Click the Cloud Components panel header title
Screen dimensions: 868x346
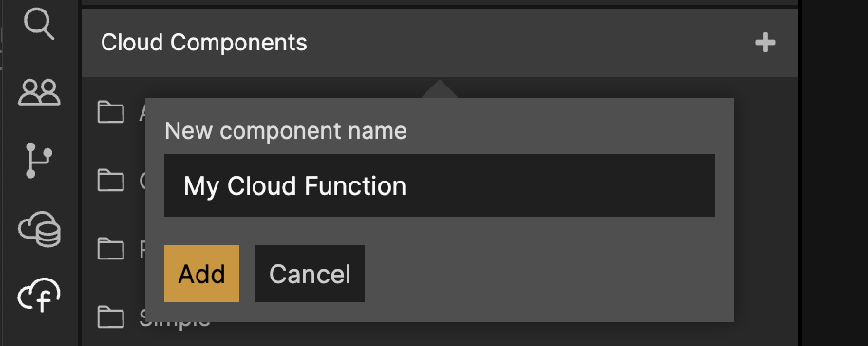tap(204, 43)
